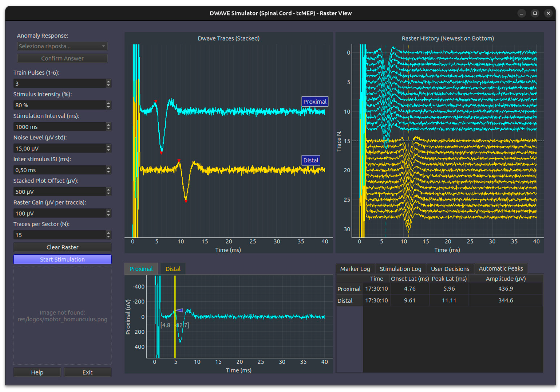
Task: Click the Stimulation Interval input field
Action: [59, 127]
